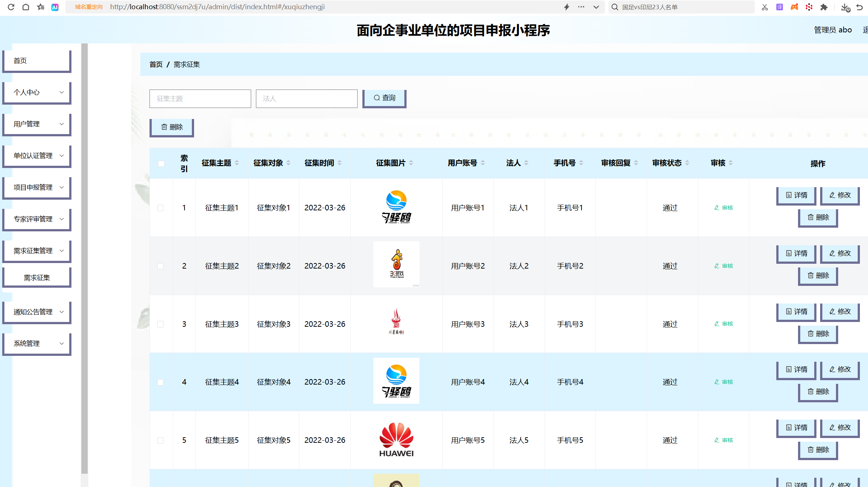The width and height of the screenshot is (868, 487).
Task: Expand the 通知公告管理 sidebar menu
Action: (x=37, y=312)
